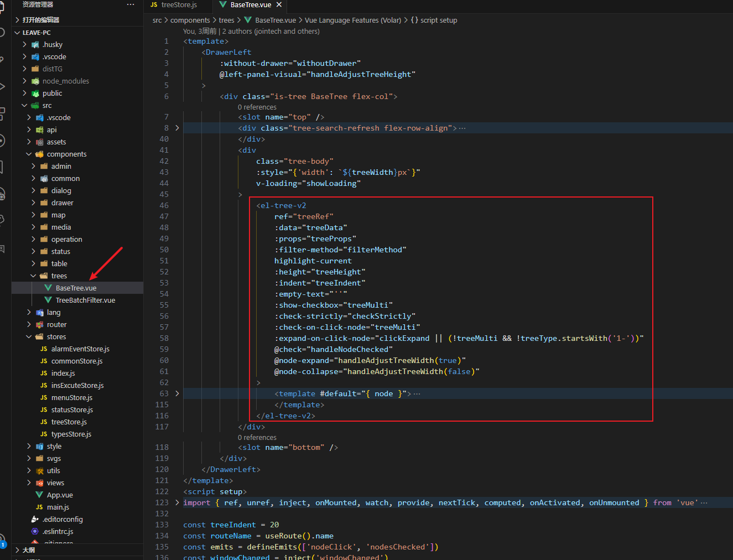This screenshot has height=560, width=733.
Task: Switch to the treeStore.js tab
Action: click(x=178, y=4)
